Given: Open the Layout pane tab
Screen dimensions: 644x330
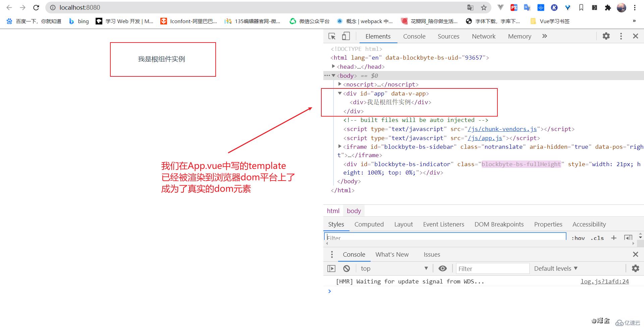Looking at the screenshot, I should coord(404,224).
